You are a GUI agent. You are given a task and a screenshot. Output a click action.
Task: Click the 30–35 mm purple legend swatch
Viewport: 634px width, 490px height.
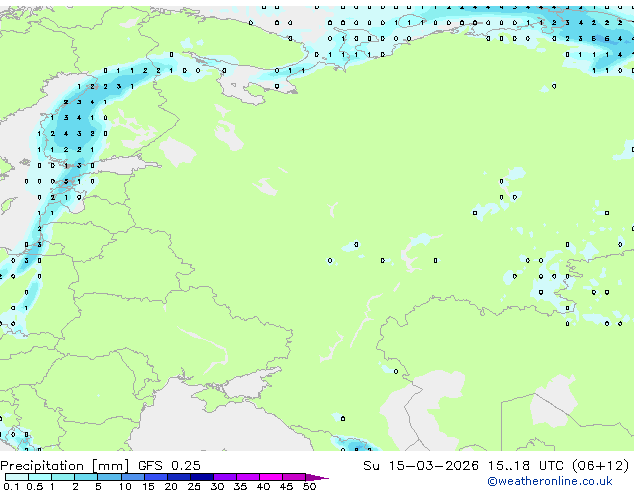(225, 477)
